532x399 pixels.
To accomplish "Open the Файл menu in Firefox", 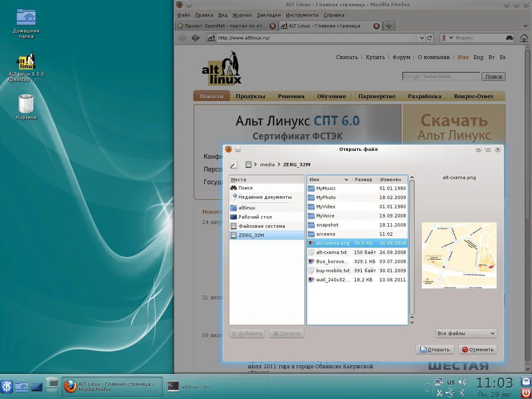I will [x=184, y=15].
